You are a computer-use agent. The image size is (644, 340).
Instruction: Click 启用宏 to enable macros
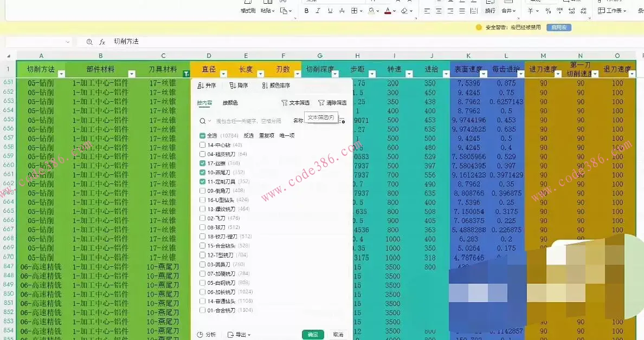point(558,27)
